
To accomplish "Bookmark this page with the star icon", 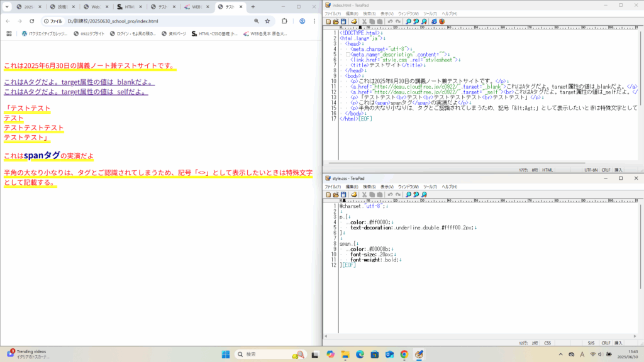I will pyautogui.click(x=268, y=21).
